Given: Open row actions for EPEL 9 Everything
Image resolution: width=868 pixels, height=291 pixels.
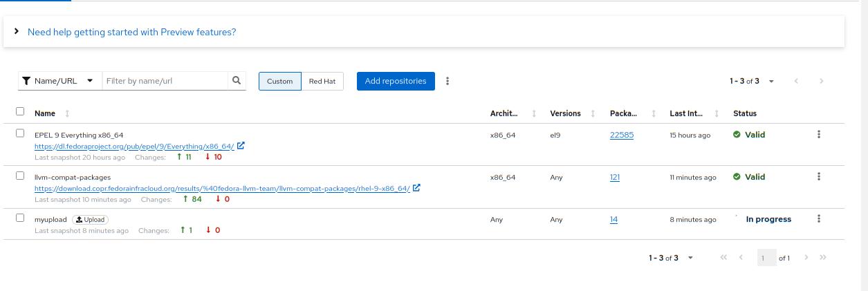Looking at the screenshot, I should (819, 135).
